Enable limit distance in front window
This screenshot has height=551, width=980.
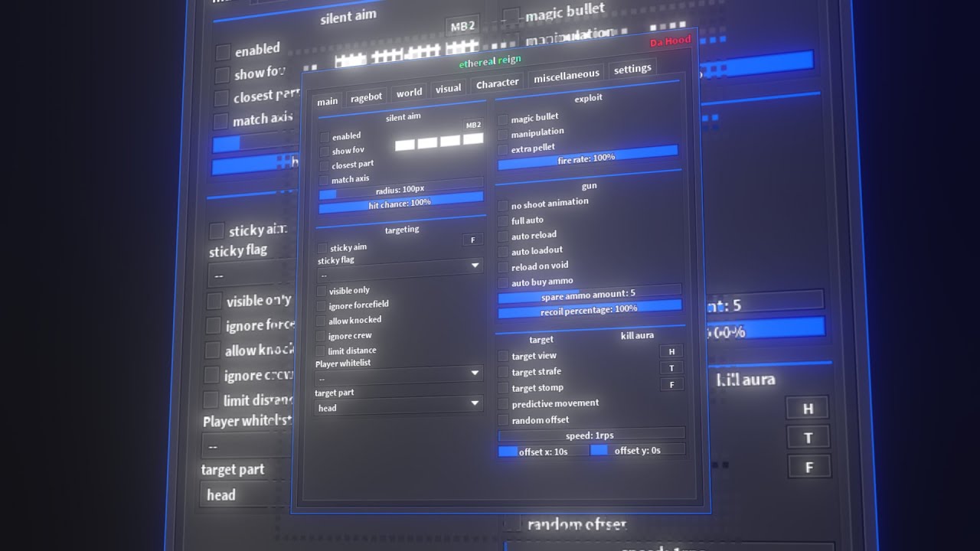(x=321, y=351)
